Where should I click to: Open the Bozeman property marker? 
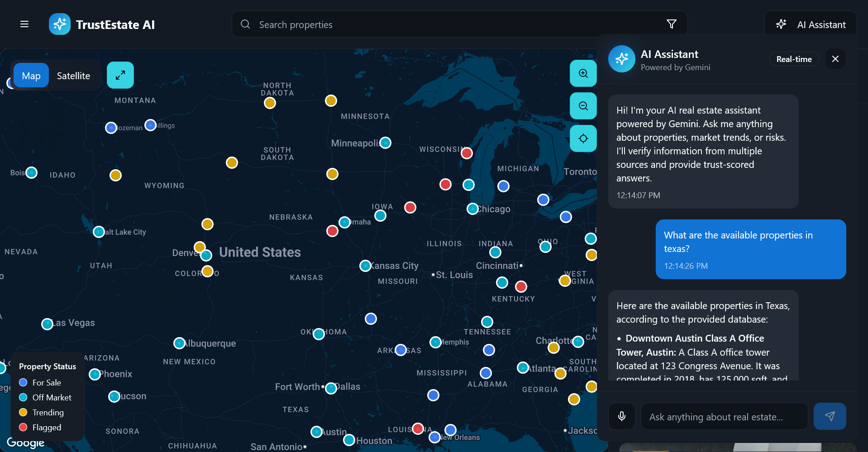pyautogui.click(x=111, y=128)
